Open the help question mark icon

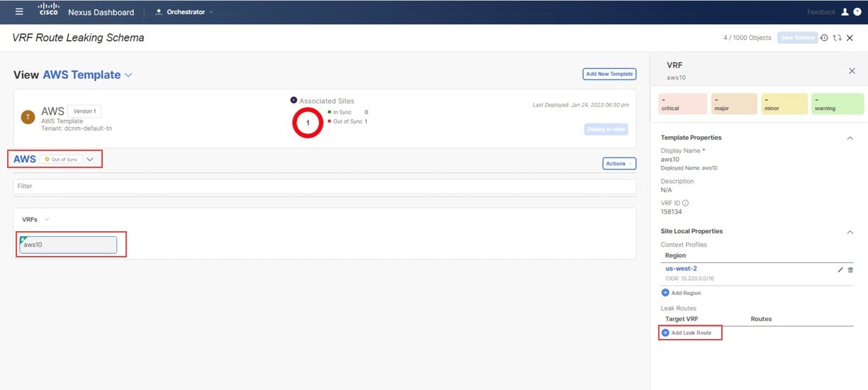pyautogui.click(x=857, y=12)
